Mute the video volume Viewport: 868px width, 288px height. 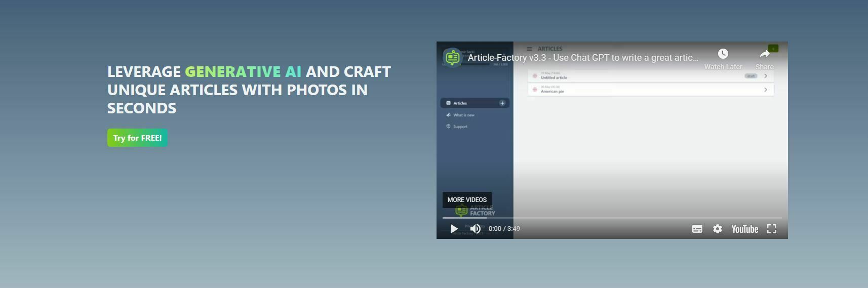click(x=475, y=229)
